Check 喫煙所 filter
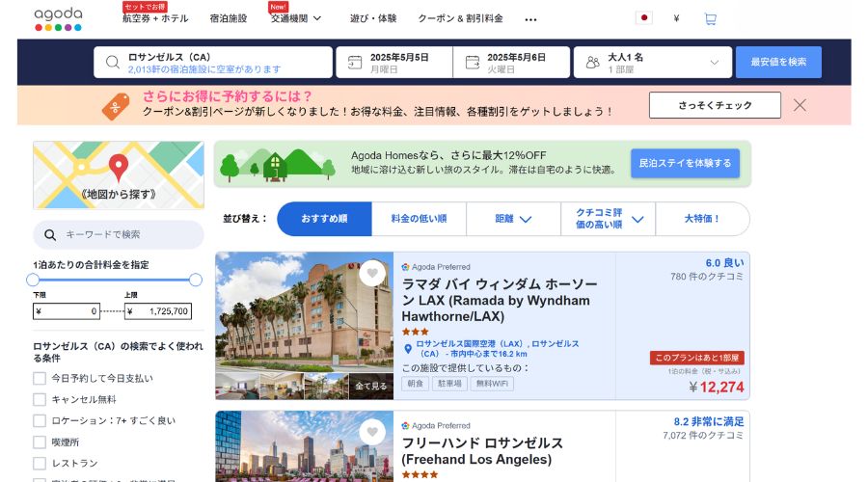868x482 pixels. (x=40, y=442)
